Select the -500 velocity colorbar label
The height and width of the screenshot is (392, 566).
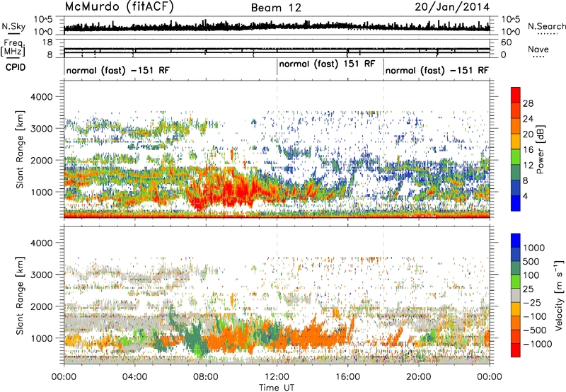(535, 330)
